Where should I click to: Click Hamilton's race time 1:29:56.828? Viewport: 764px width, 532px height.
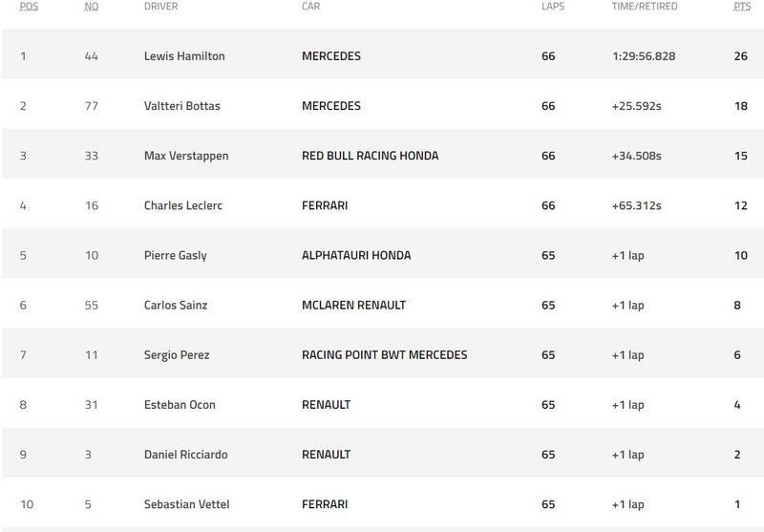coord(645,56)
